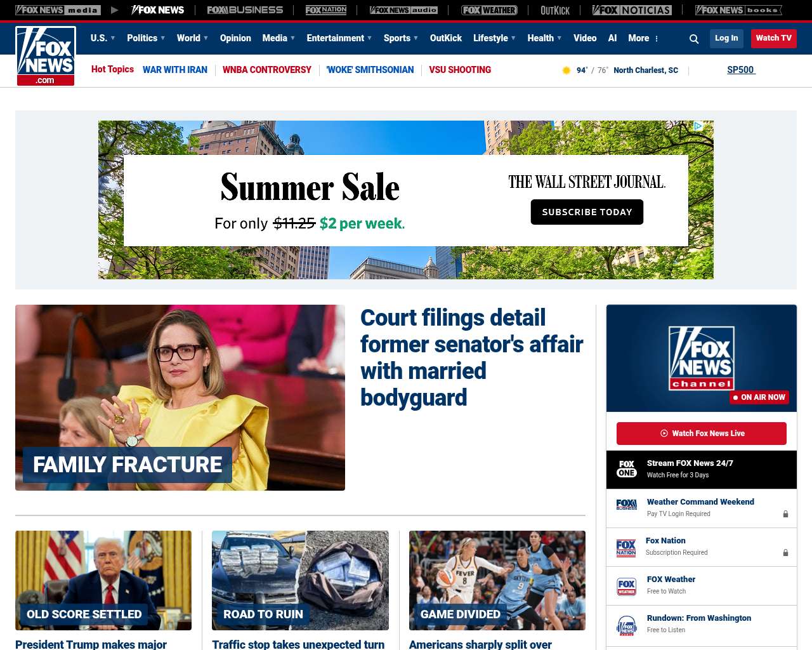The image size is (812, 650).
Task: Click the Fox Business icon beside Weather Command
Action: coord(627,505)
